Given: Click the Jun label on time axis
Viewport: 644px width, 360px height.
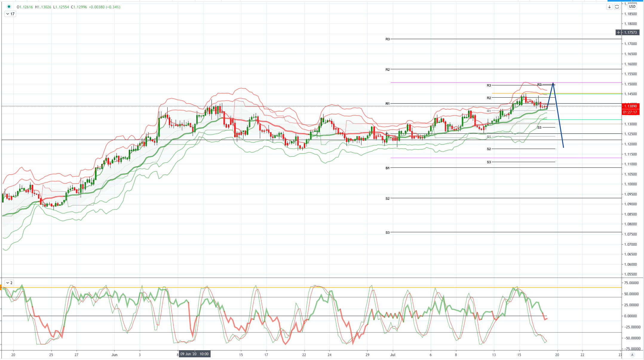Looking at the screenshot, I should tap(114, 355).
